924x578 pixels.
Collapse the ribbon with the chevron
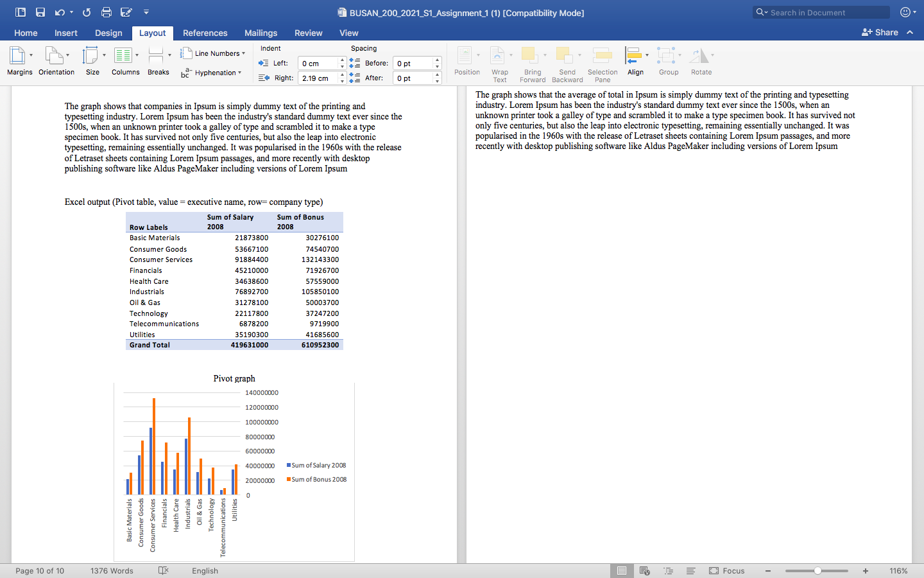(910, 32)
